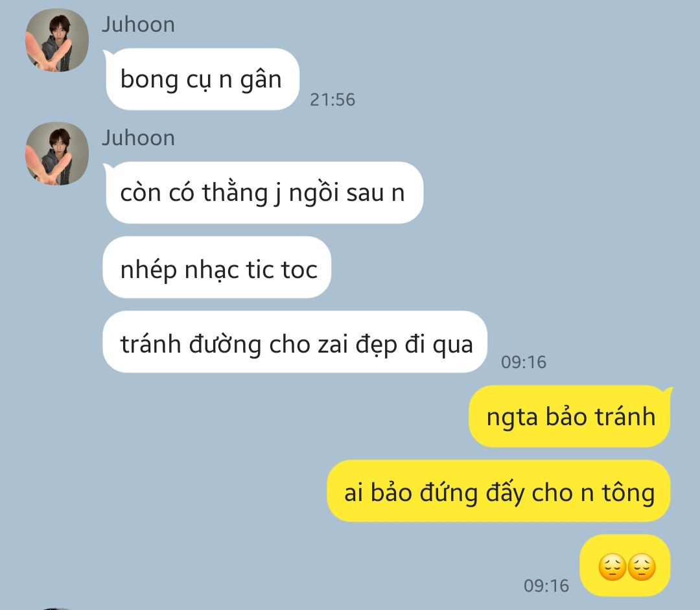The width and height of the screenshot is (700, 610).
Task: Tap Juhoon's avatar beside "còn có thằng j" message
Action: [x=56, y=154]
